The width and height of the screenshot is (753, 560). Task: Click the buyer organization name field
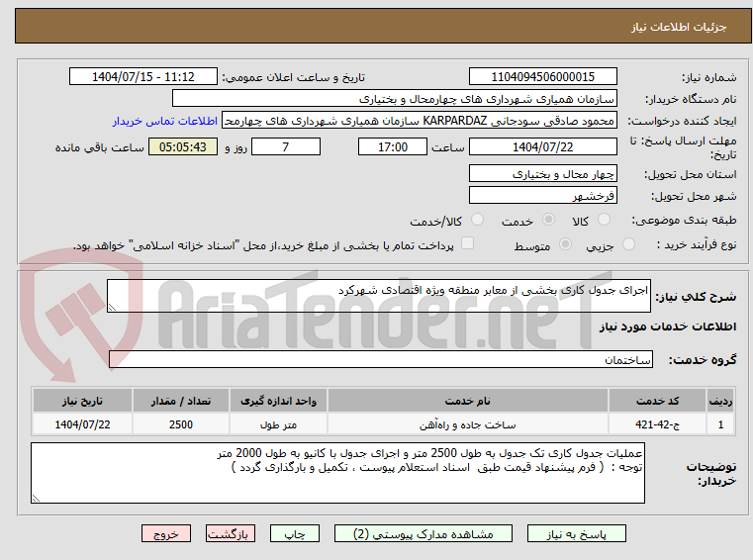click(394, 99)
